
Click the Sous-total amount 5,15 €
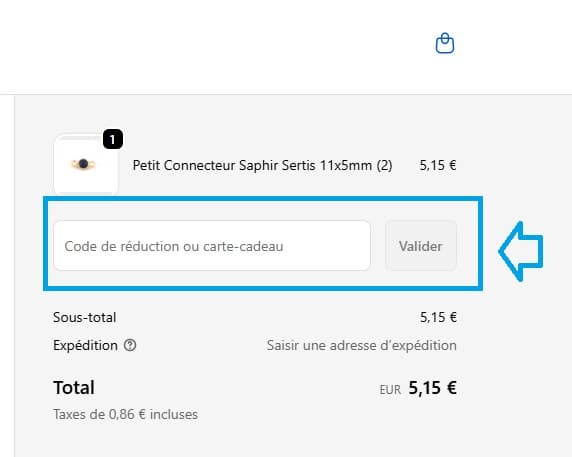(x=438, y=317)
